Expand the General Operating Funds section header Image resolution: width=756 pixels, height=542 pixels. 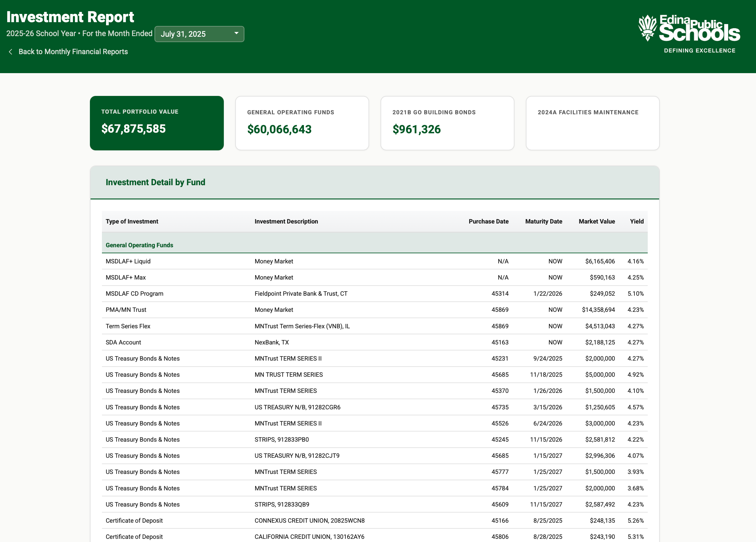coord(139,245)
